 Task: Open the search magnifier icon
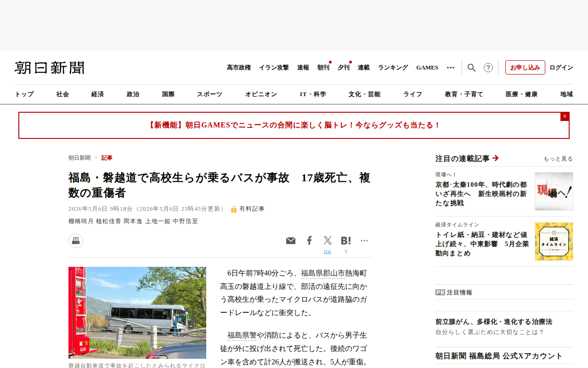[471, 68]
